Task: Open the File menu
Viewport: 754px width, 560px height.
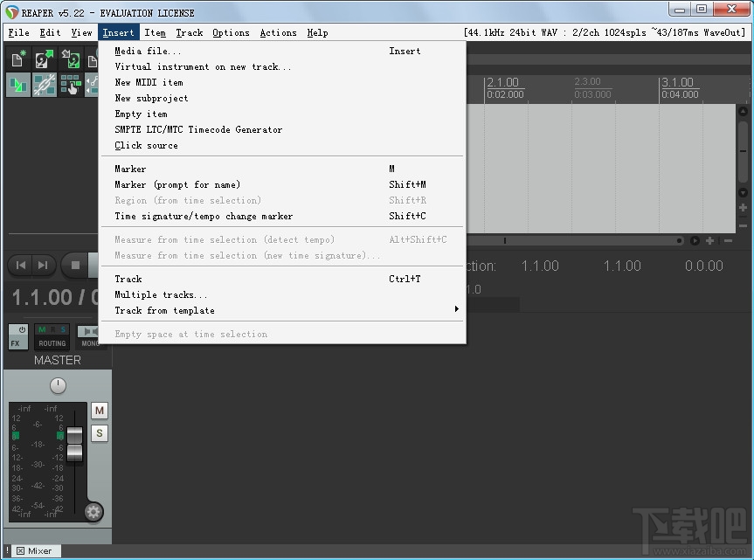Action: tap(18, 32)
